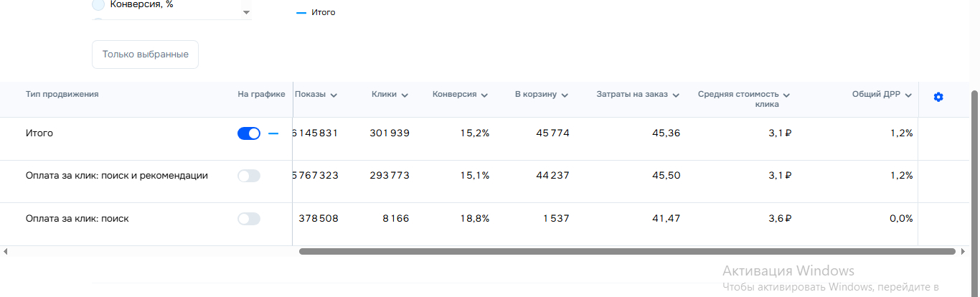
Task: Enable chart toggle for поиск и рекомендации
Action: [249, 176]
